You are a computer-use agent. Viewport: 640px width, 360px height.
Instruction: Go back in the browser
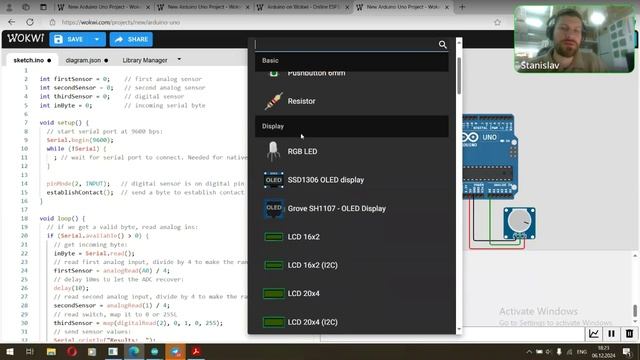(x=11, y=22)
